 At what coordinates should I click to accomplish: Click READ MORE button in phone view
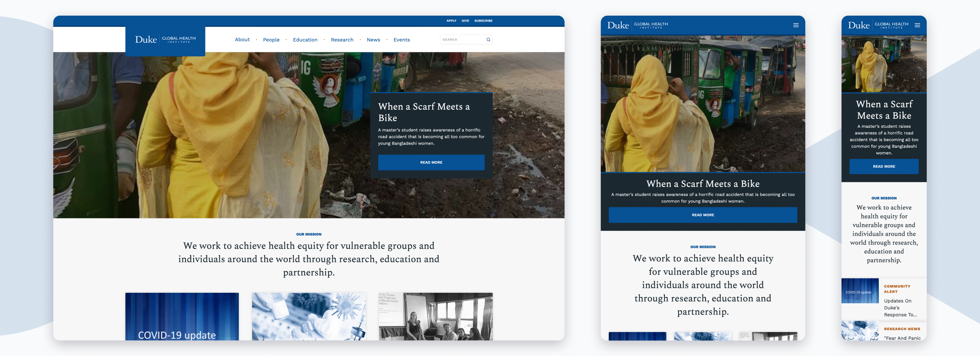point(884,166)
